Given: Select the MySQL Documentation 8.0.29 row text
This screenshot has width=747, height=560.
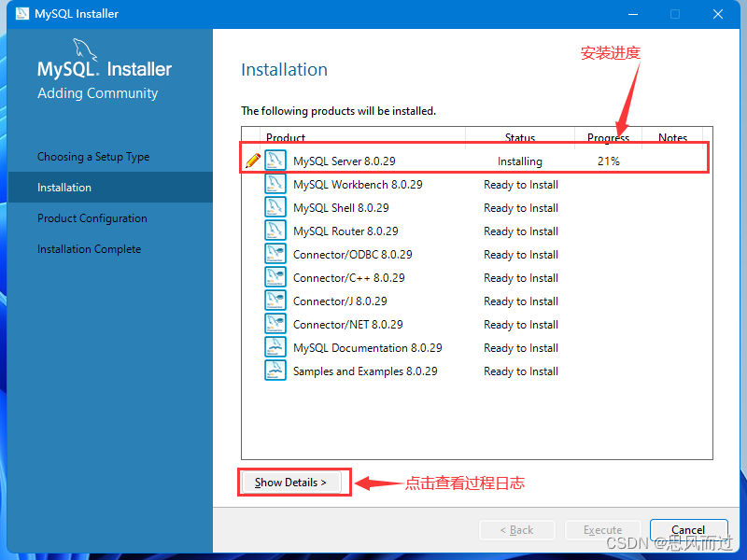Looking at the screenshot, I should pyautogui.click(x=368, y=347).
